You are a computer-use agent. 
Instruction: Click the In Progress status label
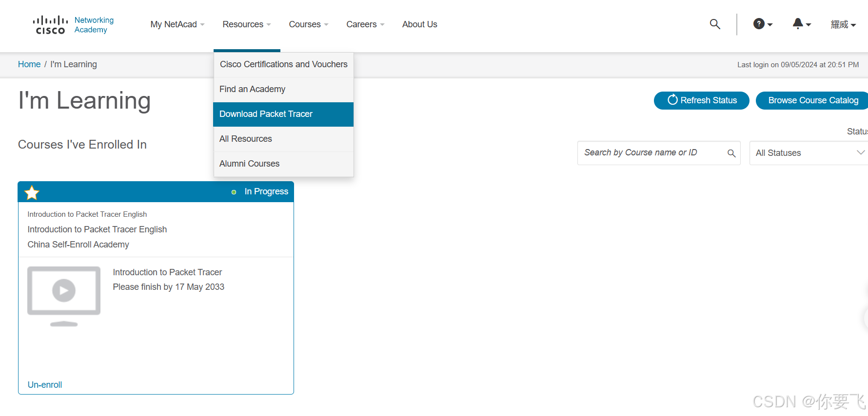pyautogui.click(x=266, y=191)
